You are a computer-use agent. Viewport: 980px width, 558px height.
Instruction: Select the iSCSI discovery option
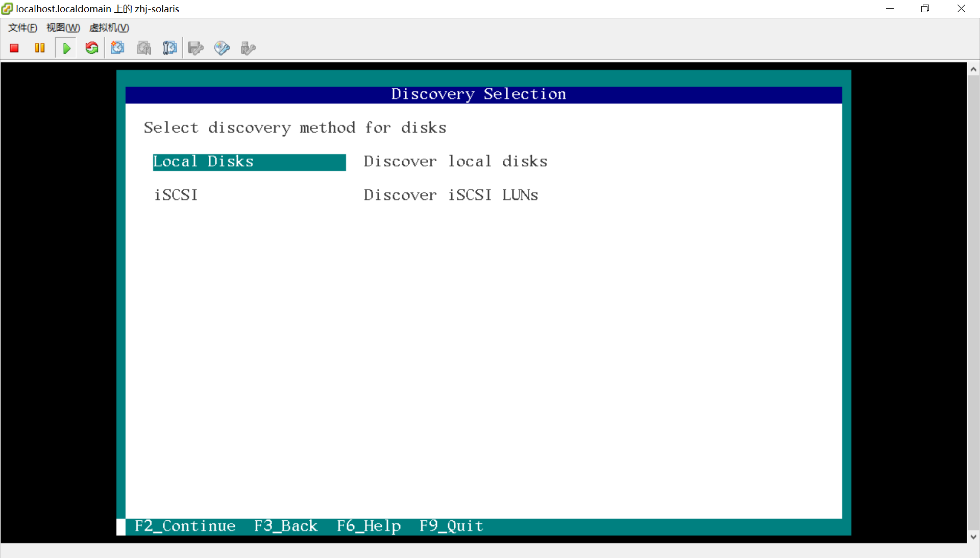[x=176, y=195]
